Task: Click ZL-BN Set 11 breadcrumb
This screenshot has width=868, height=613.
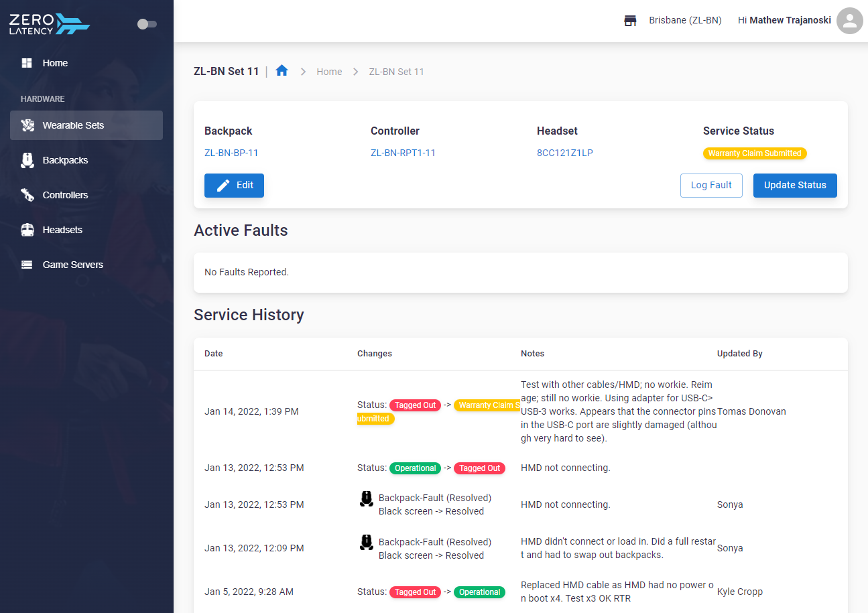Action: click(396, 72)
